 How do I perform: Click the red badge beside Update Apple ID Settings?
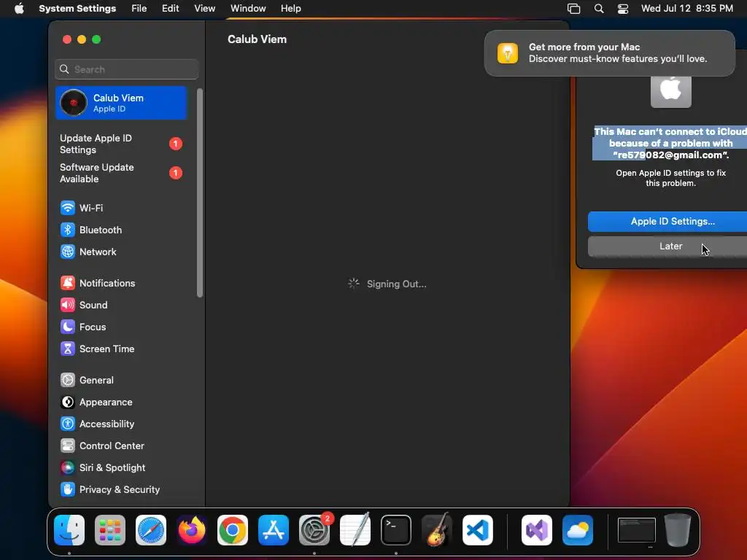[176, 144]
